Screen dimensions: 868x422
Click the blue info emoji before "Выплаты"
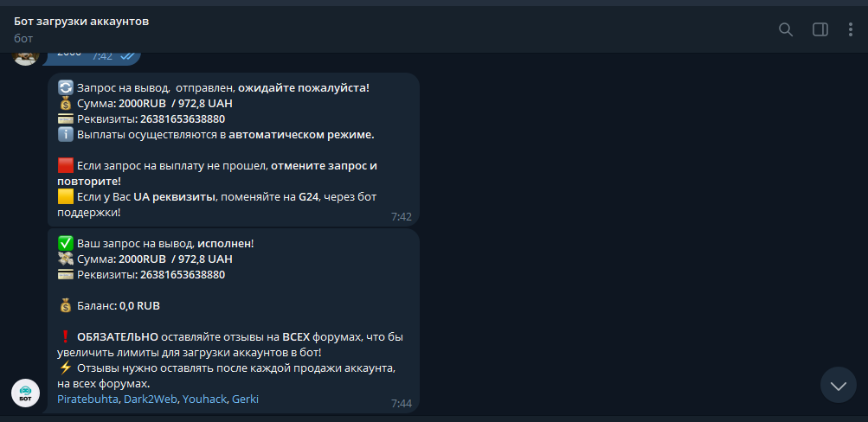[66, 135]
